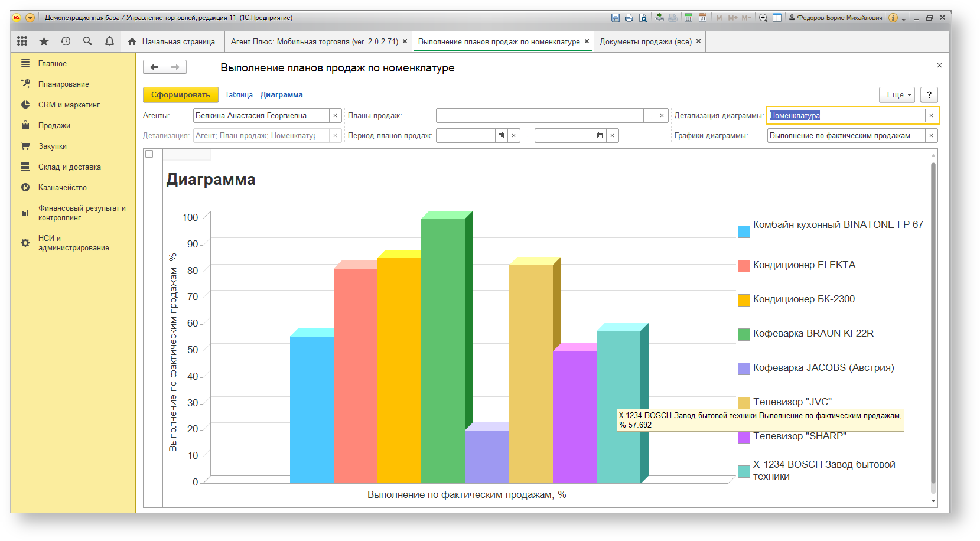Click the period start date input

tap(465, 136)
